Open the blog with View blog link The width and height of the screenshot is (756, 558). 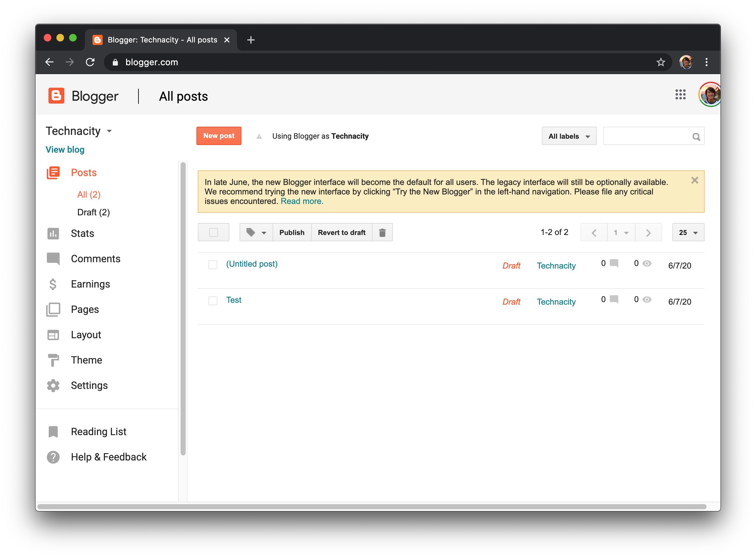[65, 149]
